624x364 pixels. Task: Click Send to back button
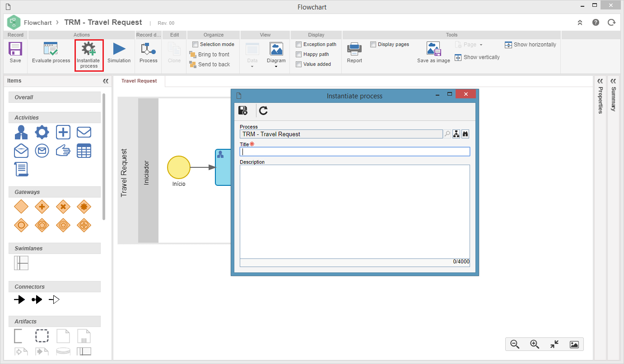(210, 65)
